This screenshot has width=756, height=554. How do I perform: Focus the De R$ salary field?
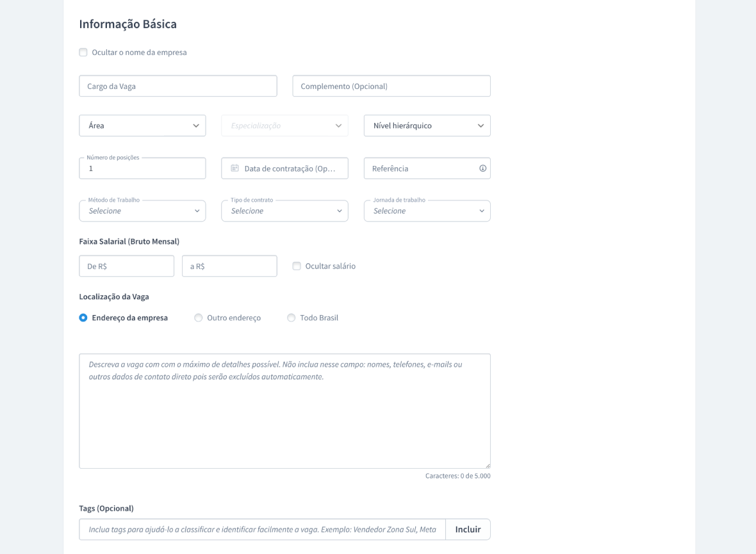pos(126,266)
